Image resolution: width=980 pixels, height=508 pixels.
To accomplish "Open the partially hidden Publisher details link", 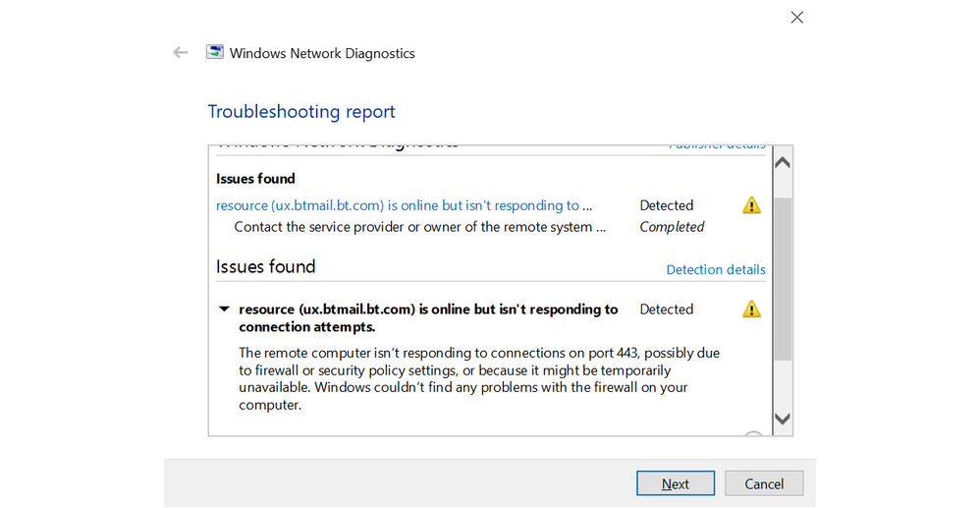I will (716, 146).
